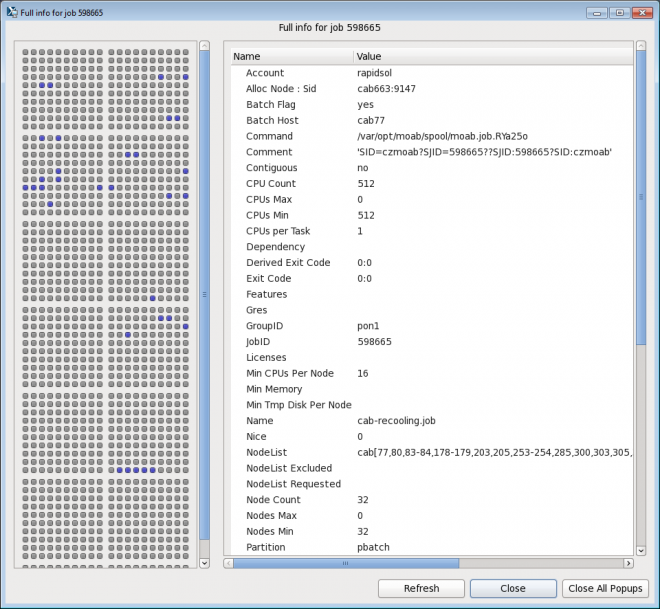This screenshot has height=609, width=660.
Task: Select the Features row
Action: [x=432, y=294]
